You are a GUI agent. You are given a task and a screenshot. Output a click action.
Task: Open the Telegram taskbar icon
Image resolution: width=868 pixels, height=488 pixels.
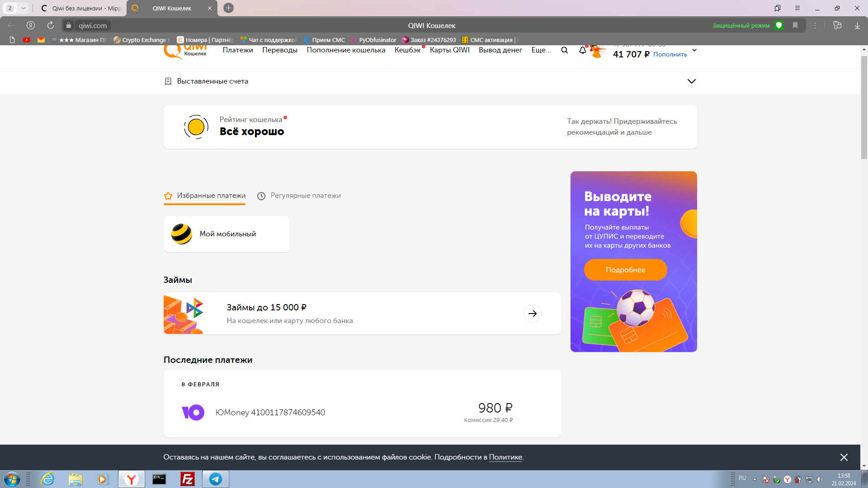pos(216,479)
